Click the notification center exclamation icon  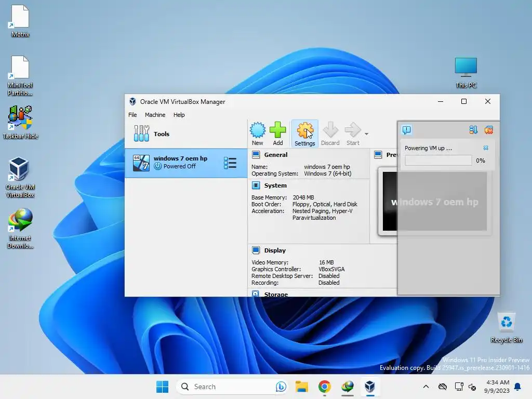click(x=406, y=129)
